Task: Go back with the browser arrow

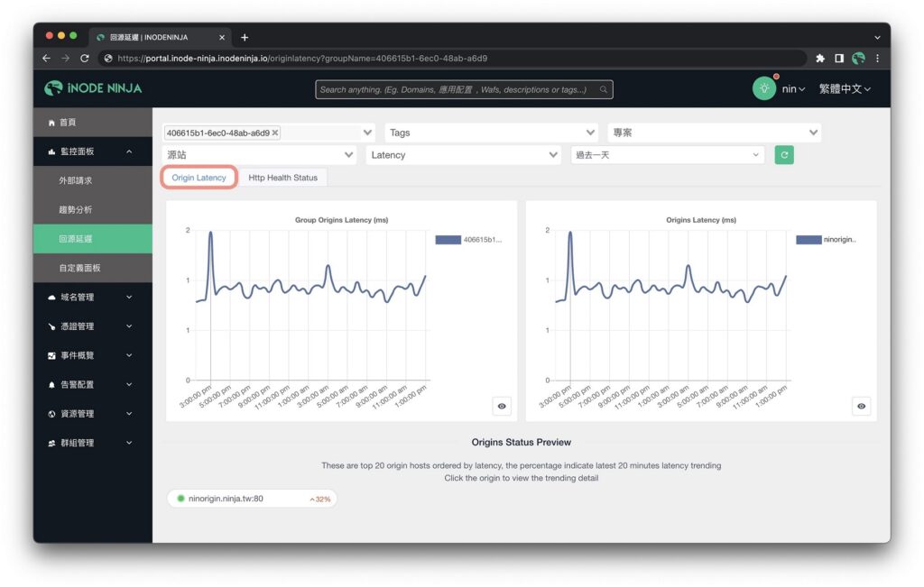Action: [47, 59]
